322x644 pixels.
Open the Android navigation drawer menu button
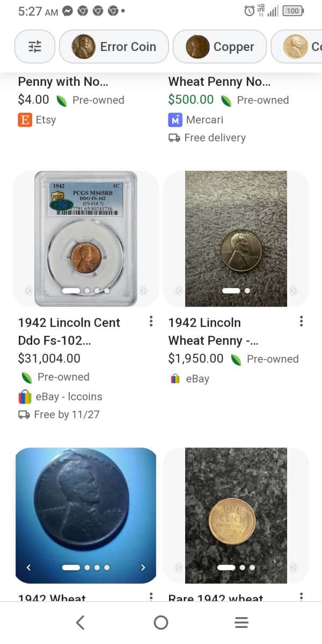(x=241, y=623)
